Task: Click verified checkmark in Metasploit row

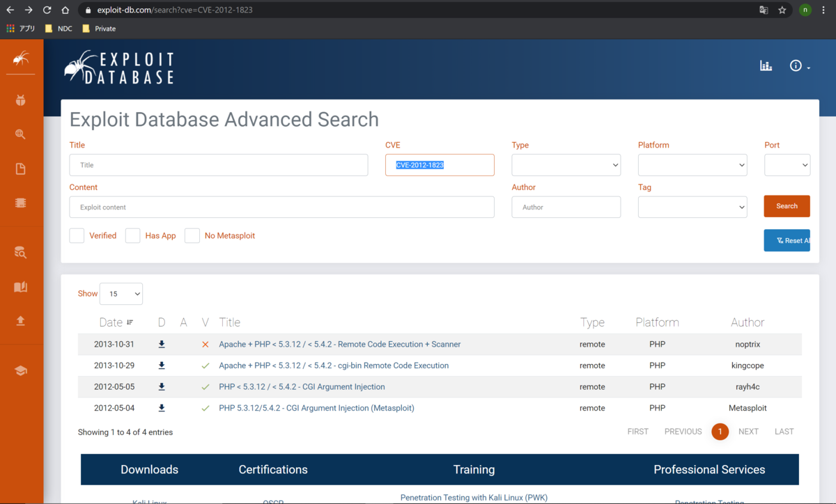Action: (x=205, y=408)
